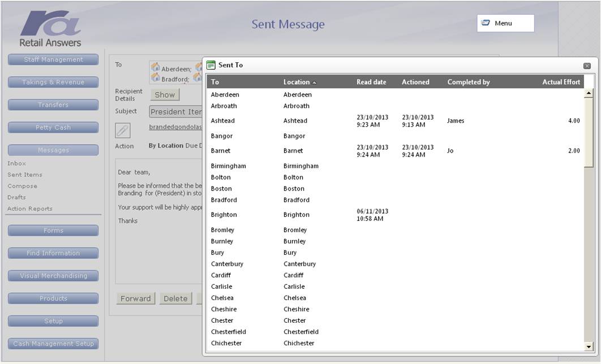This screenshot has height=364, width=601.
Task: Select the Ashtead recipient row
Action: [x=395, y=120]
